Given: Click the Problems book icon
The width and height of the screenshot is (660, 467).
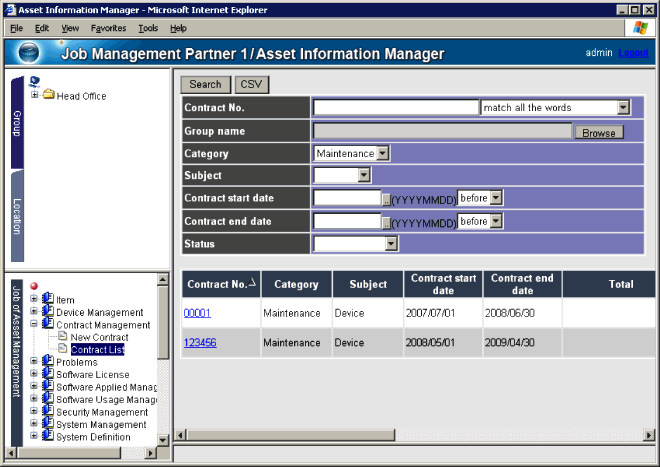Looking at the screenshot, I should click(47, 362).
